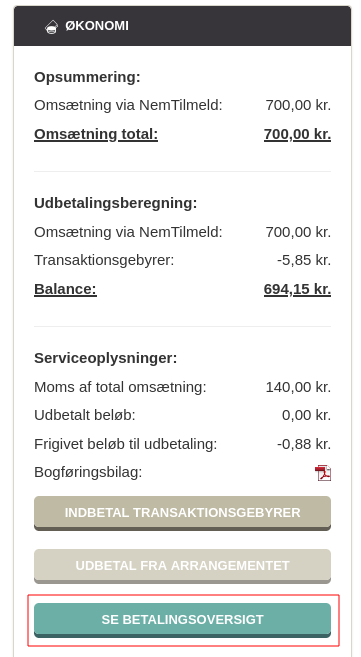Select the Serviceoplysninger heading

[x=106, y=358]
